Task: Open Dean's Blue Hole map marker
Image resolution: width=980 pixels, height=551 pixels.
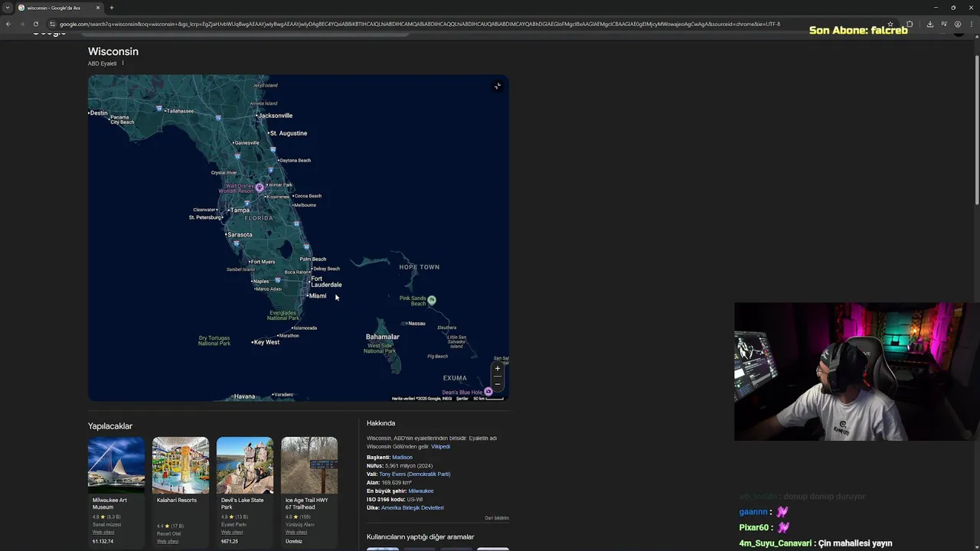Action: 488,392
